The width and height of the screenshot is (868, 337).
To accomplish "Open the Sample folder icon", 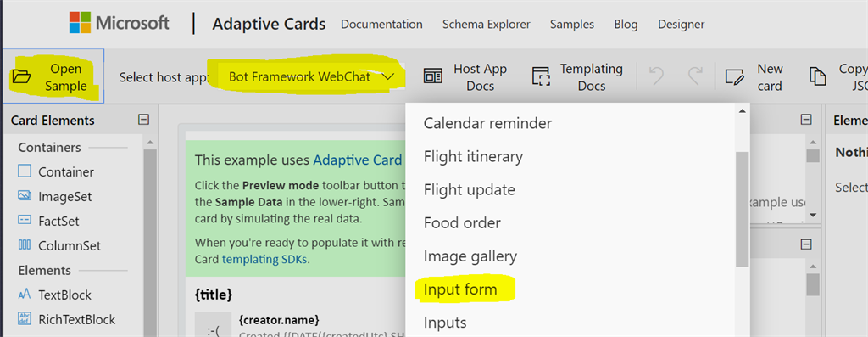I will pos(21,77).
